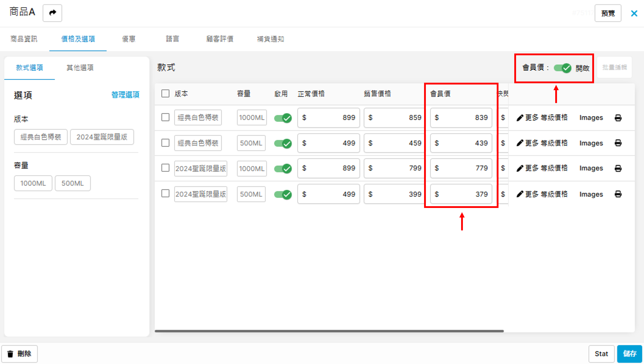Screen dimensions: 644x364
Task: Tick the checkbox for 2024聖誕限量版 500ML row
Action: [165, 193]
